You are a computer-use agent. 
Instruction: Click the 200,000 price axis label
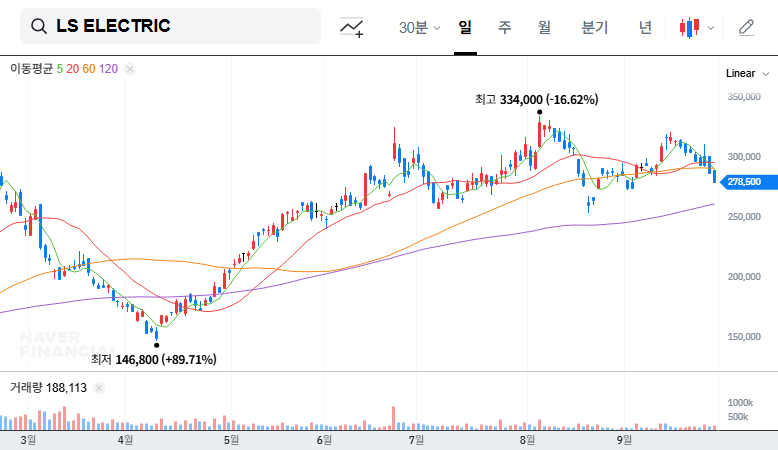(744, 277)
